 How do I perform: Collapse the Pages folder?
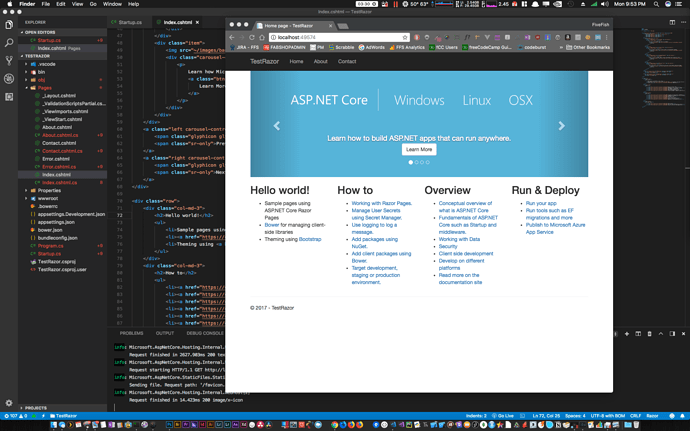coord(26,88)
